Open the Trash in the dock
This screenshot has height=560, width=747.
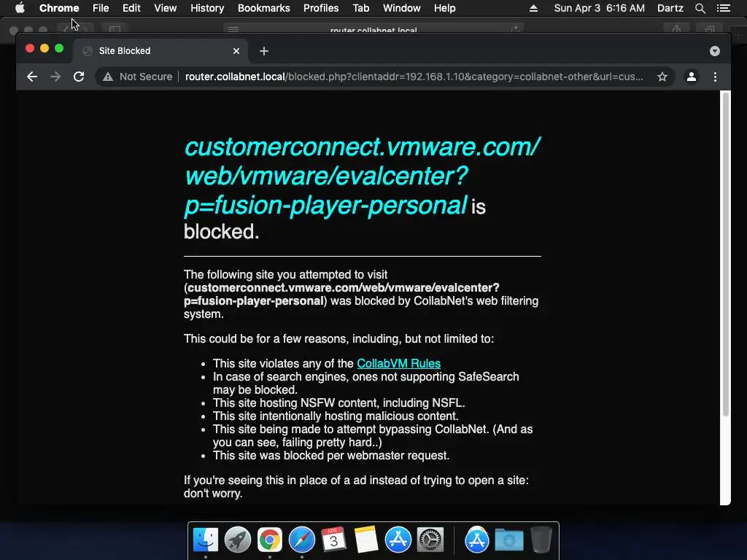click(x=541, y=540)
